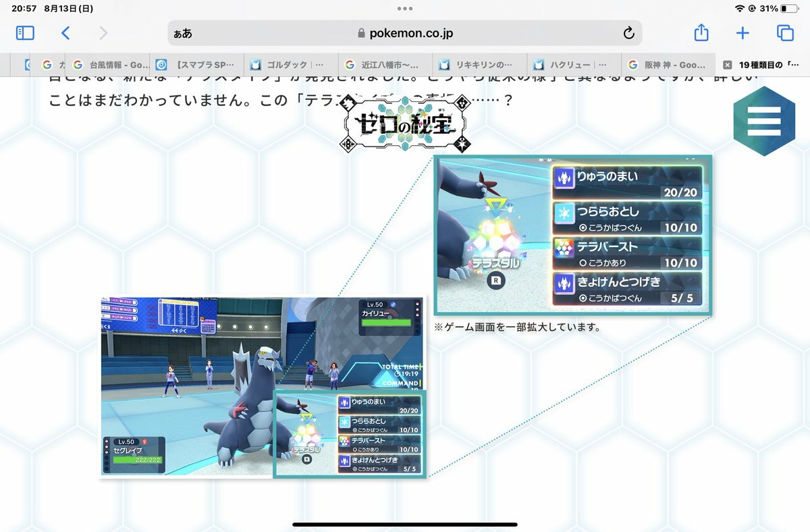Tap the テラバースト move in enlarged image
The image size is (810, 532).
click(x=627, y=253)
